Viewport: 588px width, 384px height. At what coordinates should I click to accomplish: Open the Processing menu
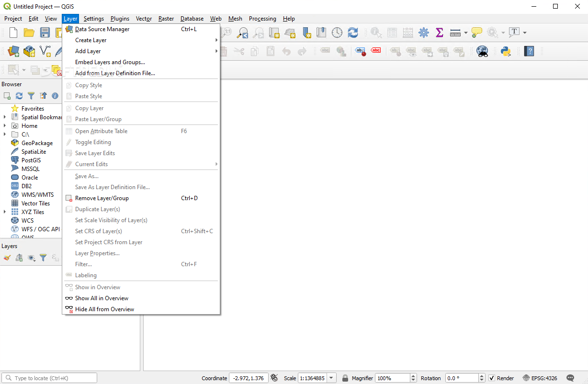pyautogui.click(x=262, y=19)
